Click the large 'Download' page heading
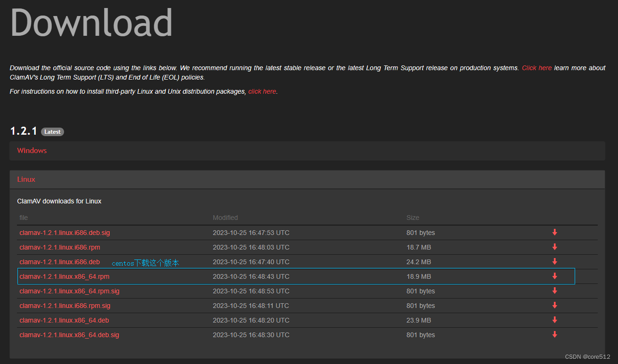The image size is (618, 364). coord(91,22)
